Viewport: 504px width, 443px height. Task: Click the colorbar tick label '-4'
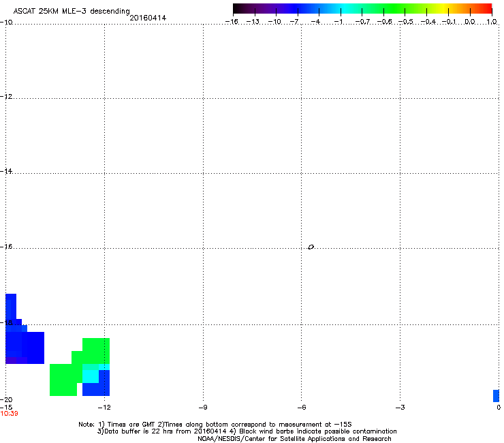315,22
